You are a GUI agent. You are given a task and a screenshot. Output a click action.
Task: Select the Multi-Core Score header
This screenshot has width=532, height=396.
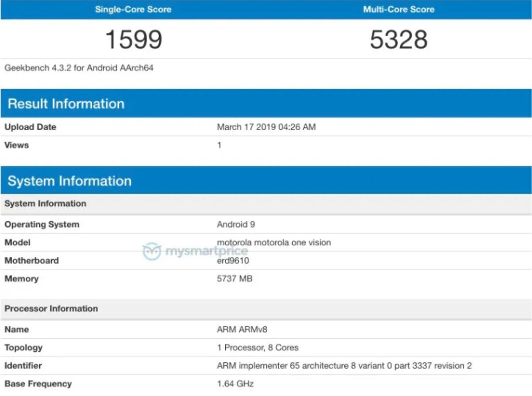pyautogui.click(x=398, y=9)
